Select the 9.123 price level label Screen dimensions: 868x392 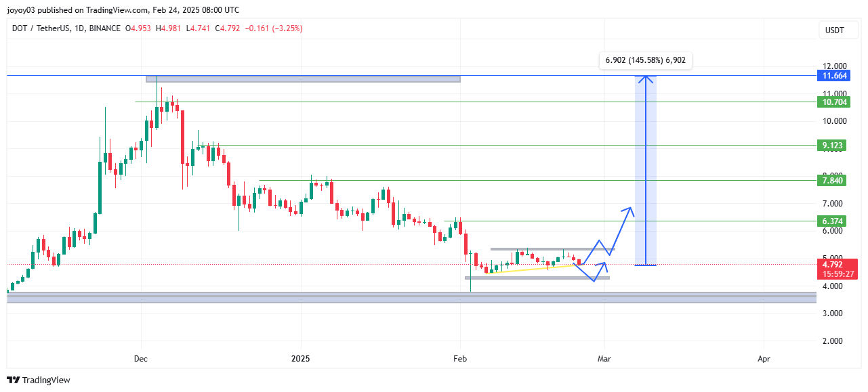tap(832, 145)
